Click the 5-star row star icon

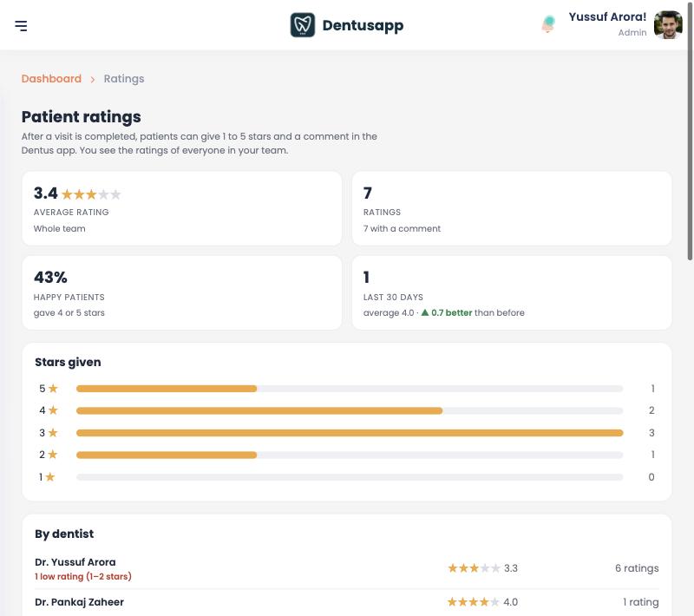(x=53, y=388)
